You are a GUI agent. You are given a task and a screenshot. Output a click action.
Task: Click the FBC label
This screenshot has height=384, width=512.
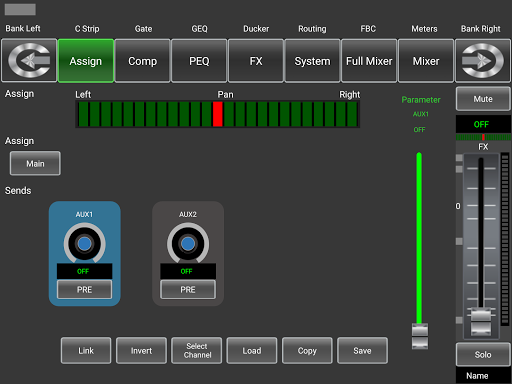(x=368, y=29)
